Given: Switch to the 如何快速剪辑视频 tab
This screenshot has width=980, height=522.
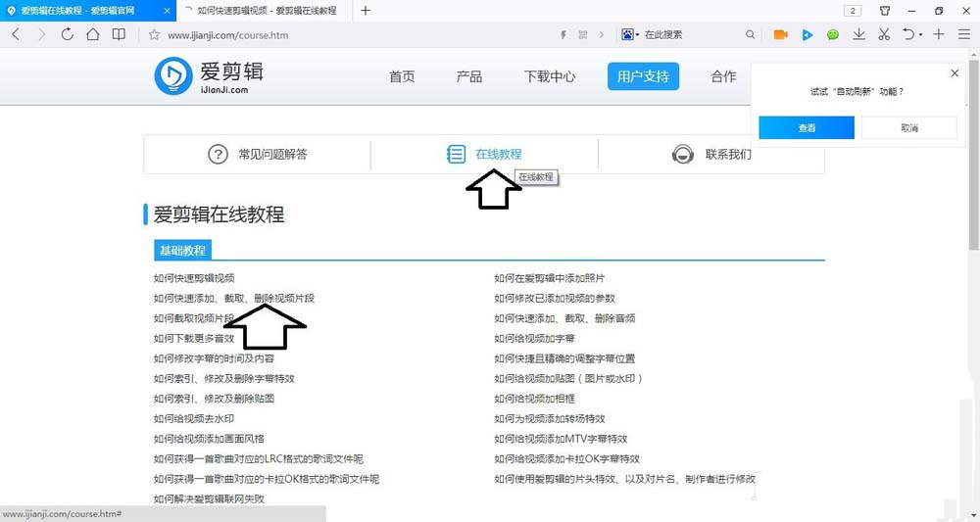Looking at the screenshot, I should [x=266, y=11].
